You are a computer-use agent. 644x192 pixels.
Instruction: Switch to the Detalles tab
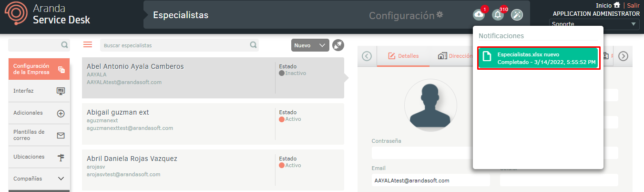[x=403, y=56]
